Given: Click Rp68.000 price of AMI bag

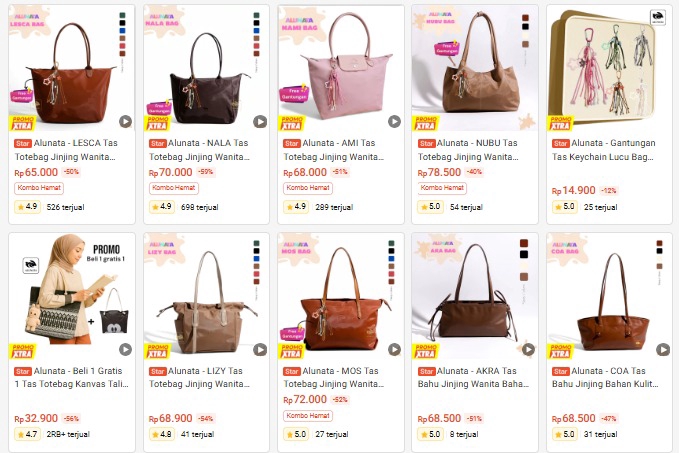Looking at the screenshot, I should tap(305, 172).
